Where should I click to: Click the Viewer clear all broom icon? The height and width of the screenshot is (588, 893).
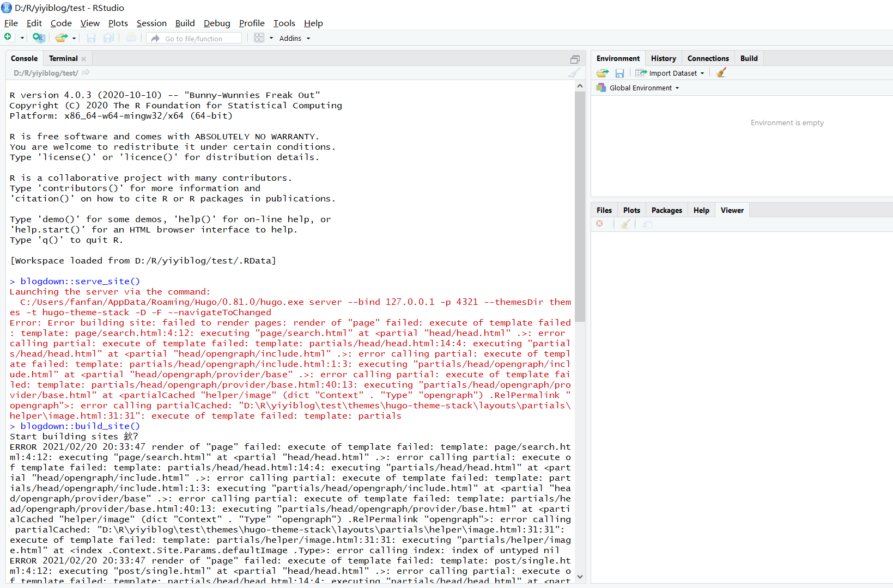625,224
